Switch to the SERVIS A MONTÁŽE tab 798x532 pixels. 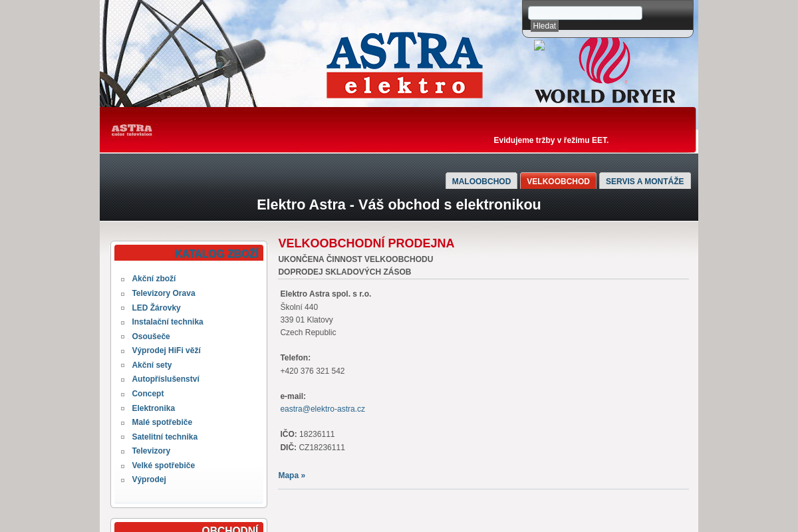coord(644,181)
